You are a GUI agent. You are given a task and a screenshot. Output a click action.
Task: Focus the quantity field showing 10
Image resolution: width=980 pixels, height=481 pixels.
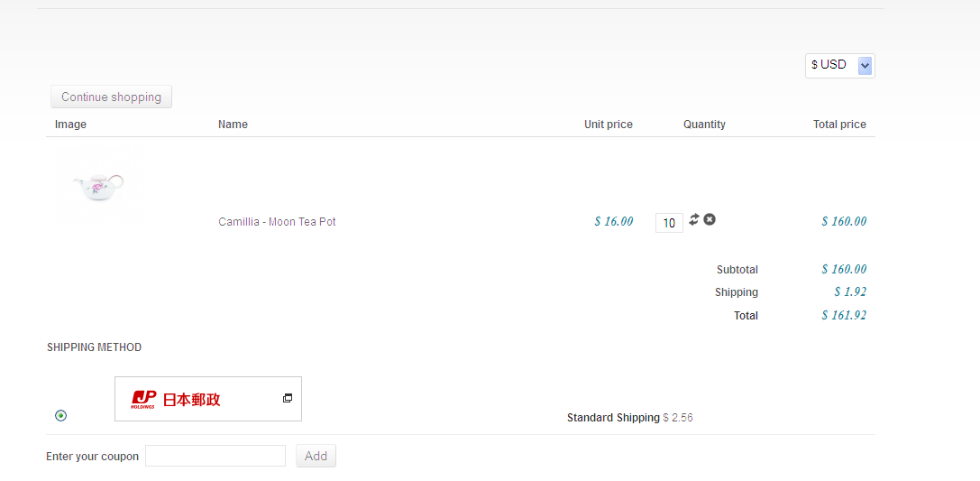coord(669,223)
